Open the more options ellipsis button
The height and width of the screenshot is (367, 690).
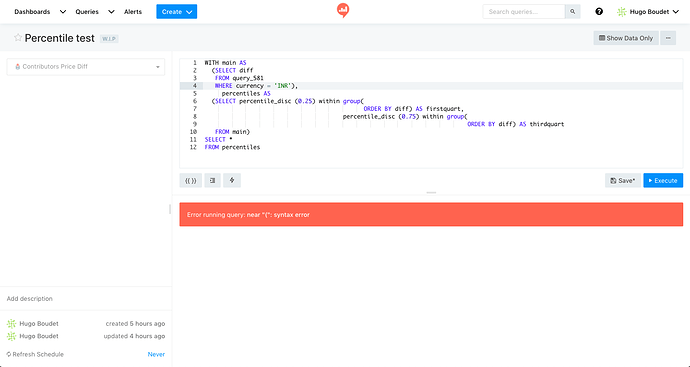click(x=668, y=38)
